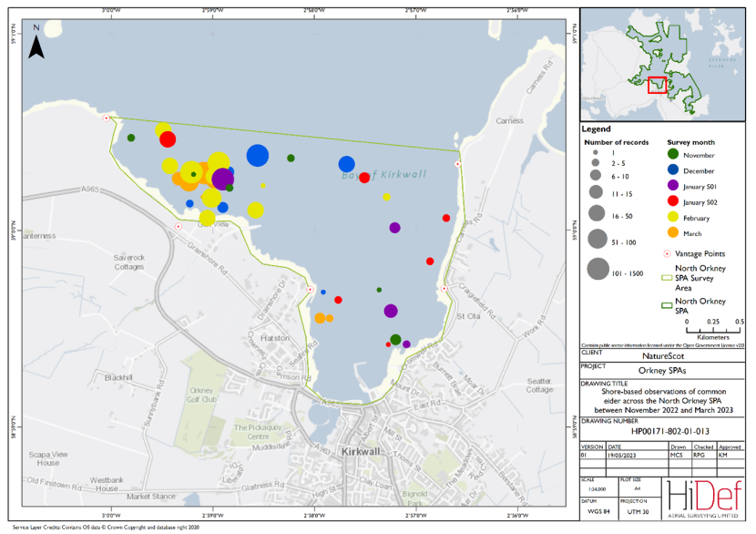Click the dark green North Orkney SPA legend box
This screenshot has height=534, width=756.
pyautogui.click(x=667, y=306)
